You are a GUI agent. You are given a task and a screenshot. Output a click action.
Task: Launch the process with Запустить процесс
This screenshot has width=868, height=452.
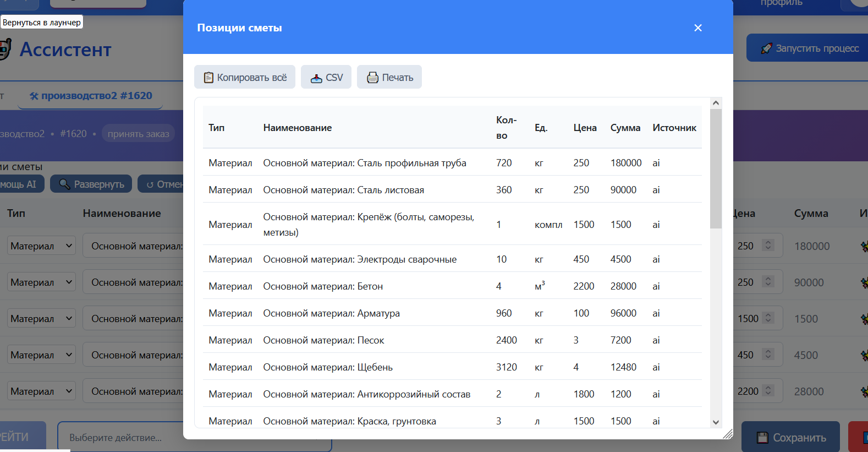click(x=809, y=48)
